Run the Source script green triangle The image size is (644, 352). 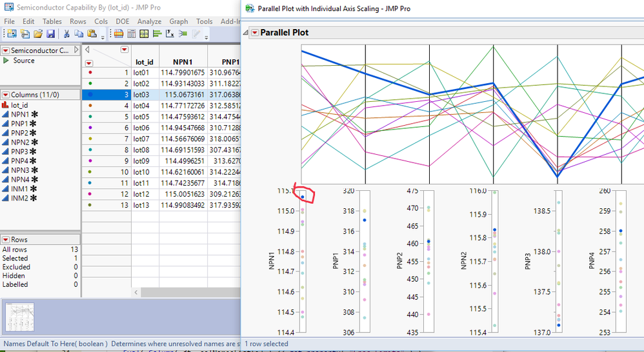coord(6,61)
